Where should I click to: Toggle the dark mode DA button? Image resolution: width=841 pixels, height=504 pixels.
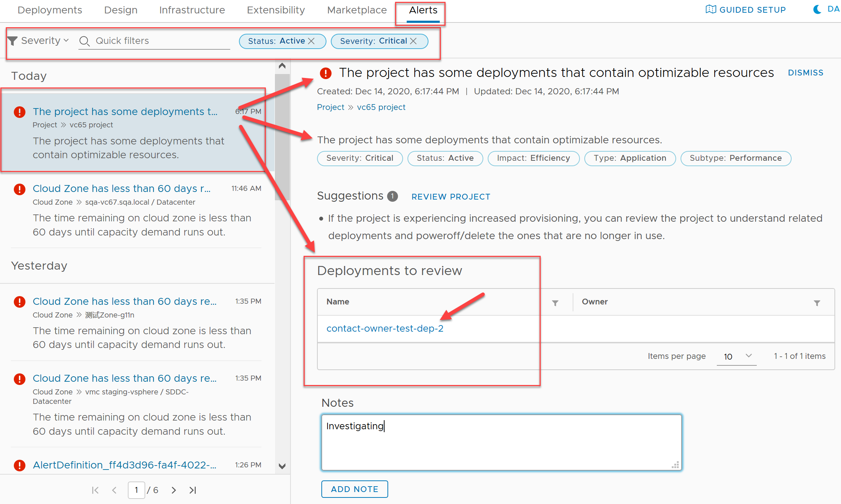(x=818, y=9)
